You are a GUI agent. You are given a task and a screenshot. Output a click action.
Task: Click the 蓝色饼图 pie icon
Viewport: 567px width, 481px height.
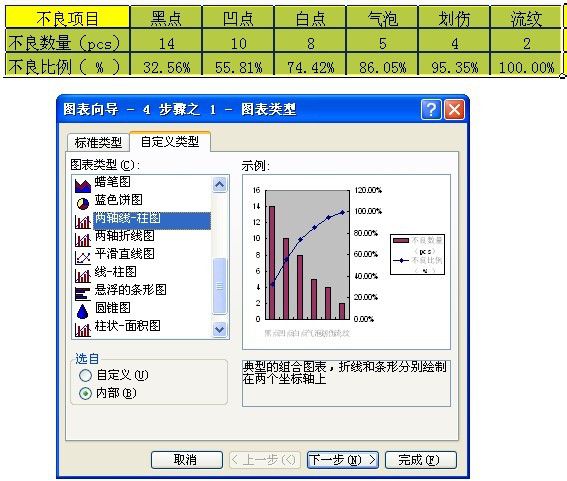click(x=83, y=204)
